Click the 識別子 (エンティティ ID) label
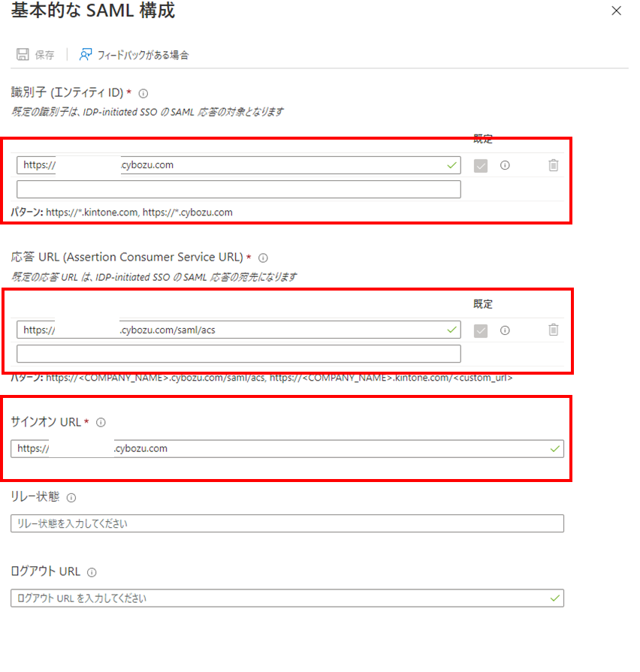 tap(67, 92)
